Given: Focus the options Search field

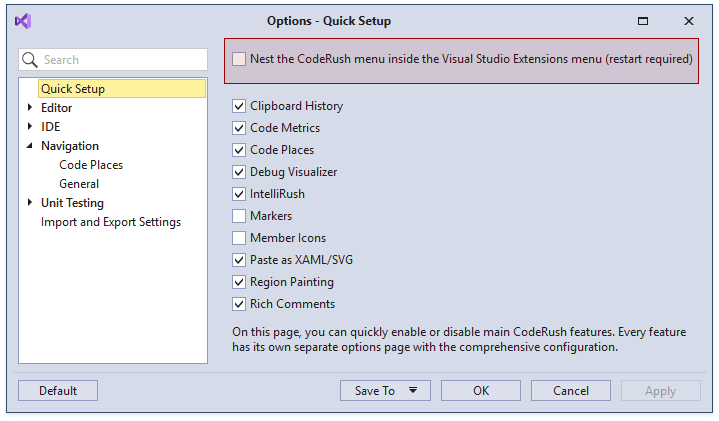Looking at the screenshot, I should pos(120,60).
